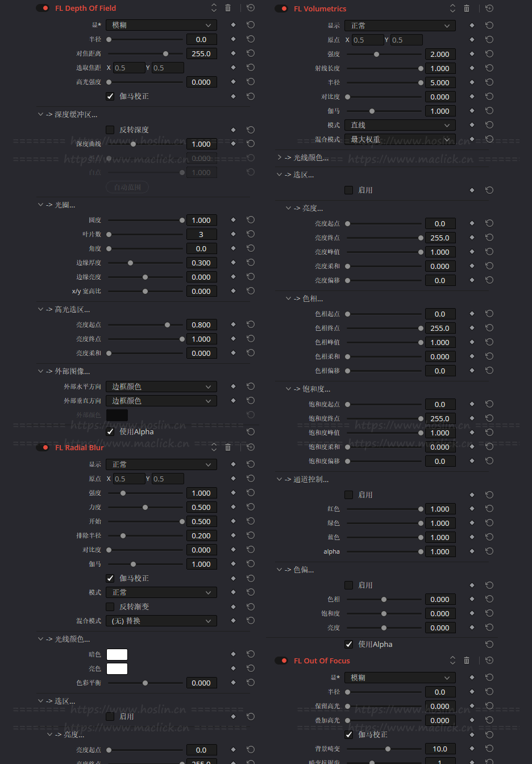This screenshot has width=532, height=764.
Task: Delete the FL Radial Blur effect
Action: tap(228, 447)
